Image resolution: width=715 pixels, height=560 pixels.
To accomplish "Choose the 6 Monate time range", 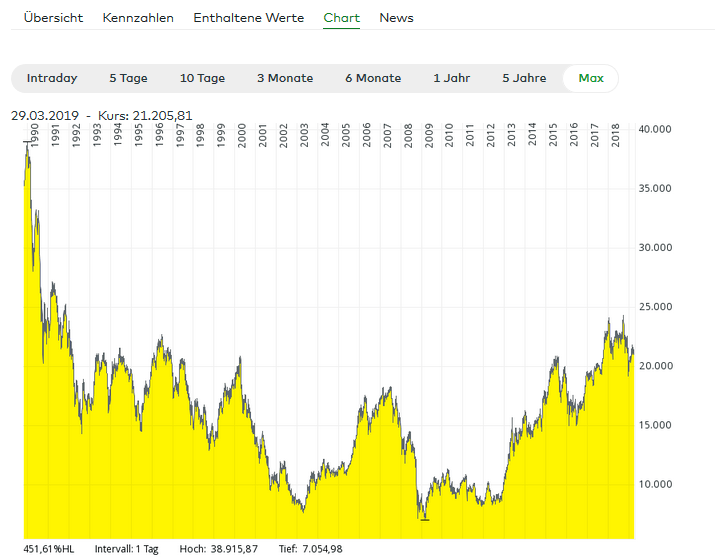I will (373, 78).
